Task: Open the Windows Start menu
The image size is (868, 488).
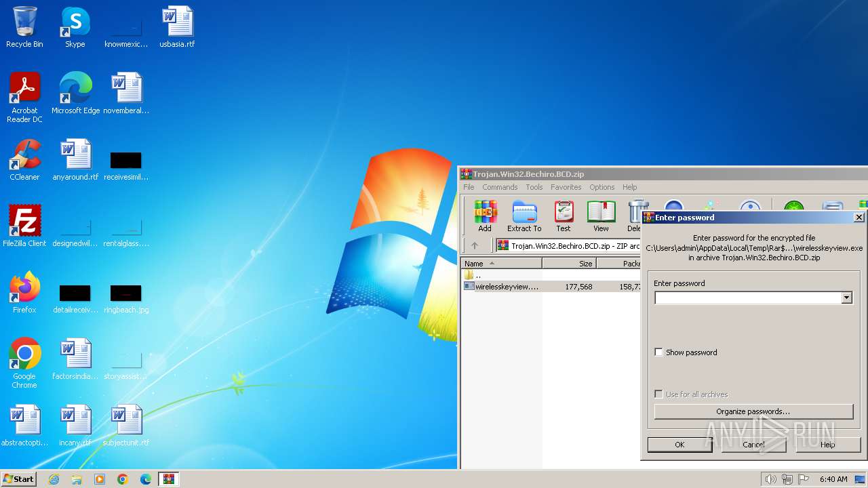Action: 19,479
